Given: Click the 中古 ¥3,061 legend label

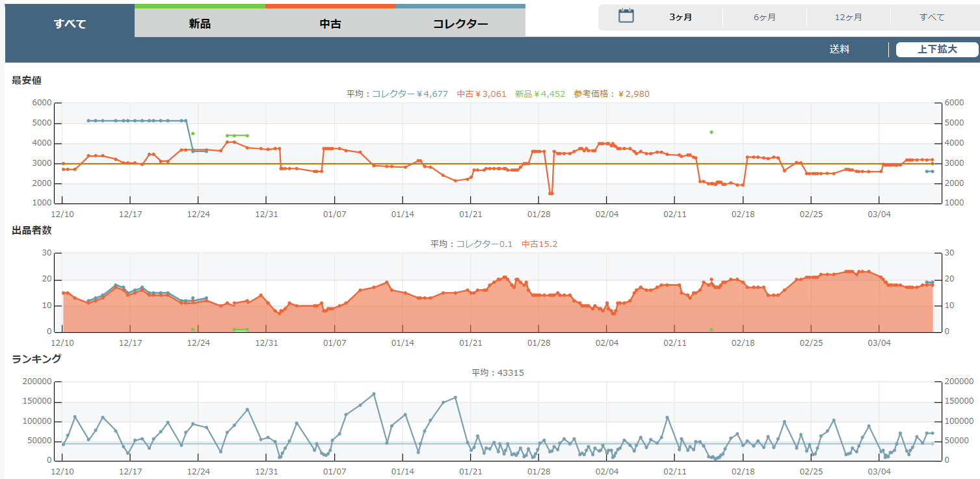Looking at the screenshot, I should coord(481,94).
